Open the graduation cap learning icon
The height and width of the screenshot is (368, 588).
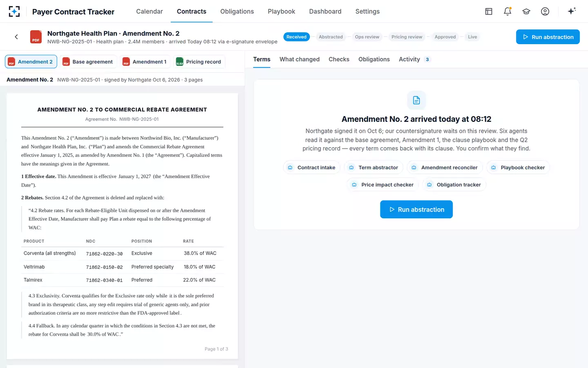pyautogui.click(x=526, y=11)
